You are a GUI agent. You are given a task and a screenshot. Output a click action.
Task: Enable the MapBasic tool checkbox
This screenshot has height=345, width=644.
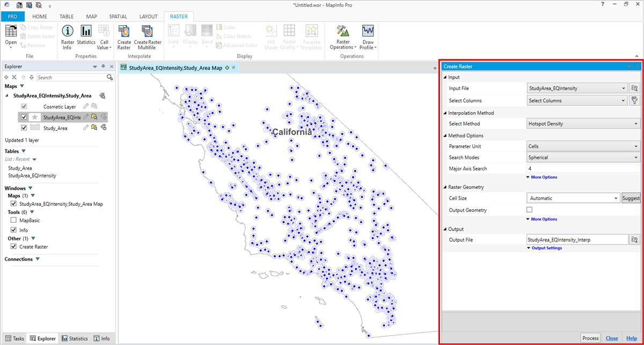point(13,221)
